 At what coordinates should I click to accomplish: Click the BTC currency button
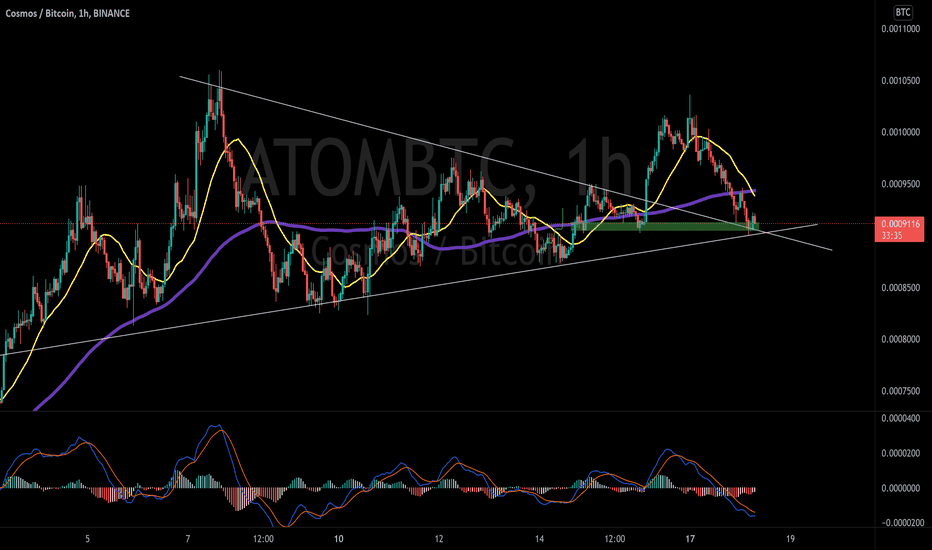903,12
